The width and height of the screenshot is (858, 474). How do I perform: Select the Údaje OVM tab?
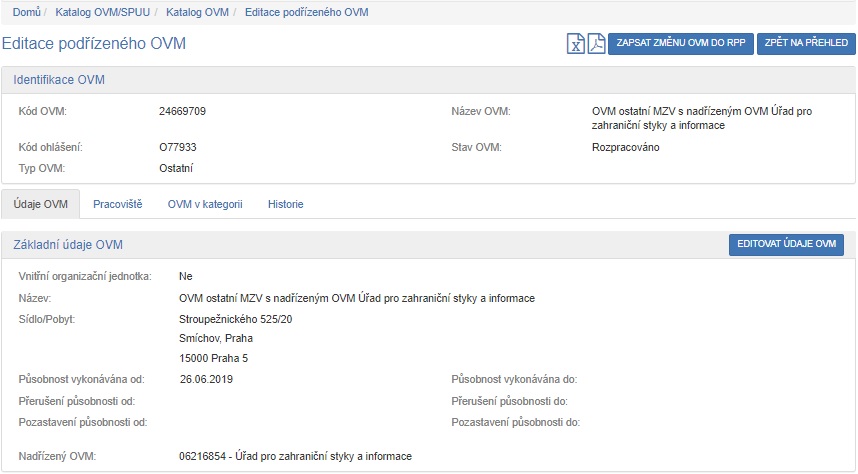(x=41, y=204)
